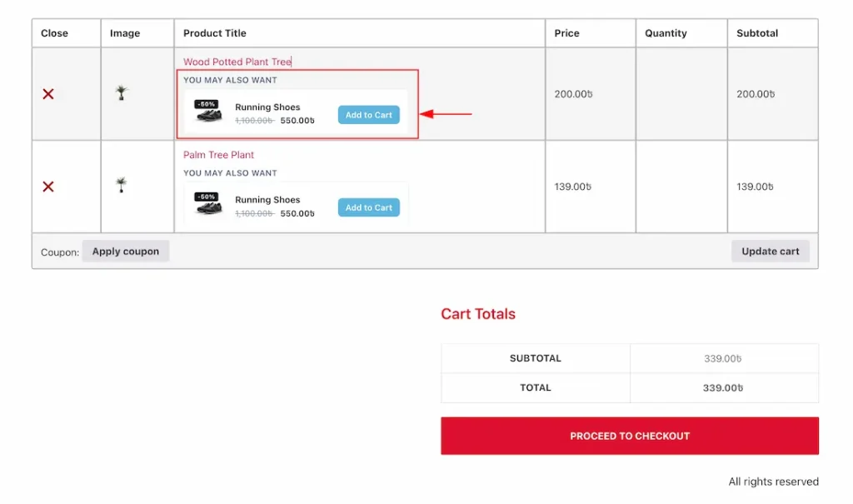Viewport: 853px width, 504px height.
Task: Click the Update cart button
Action: click(771, 252)
